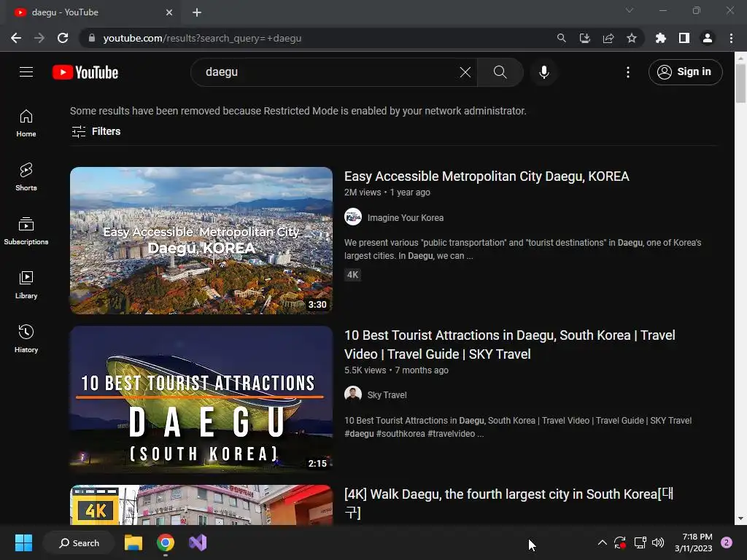Open Subscriptions in the sidebar
Image resolution: width=747 pixels, height=560 pixels.
(26, 231)
